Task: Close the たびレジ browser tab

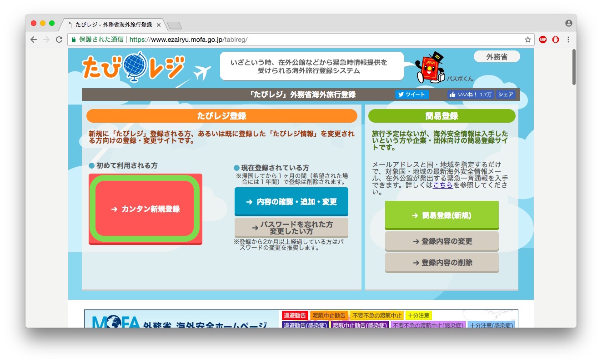Action: (x=158, y=25)
